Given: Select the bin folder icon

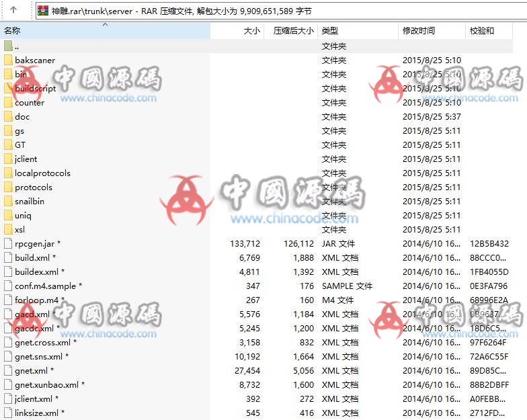Looking at the screenshot, I should point(8,74).
